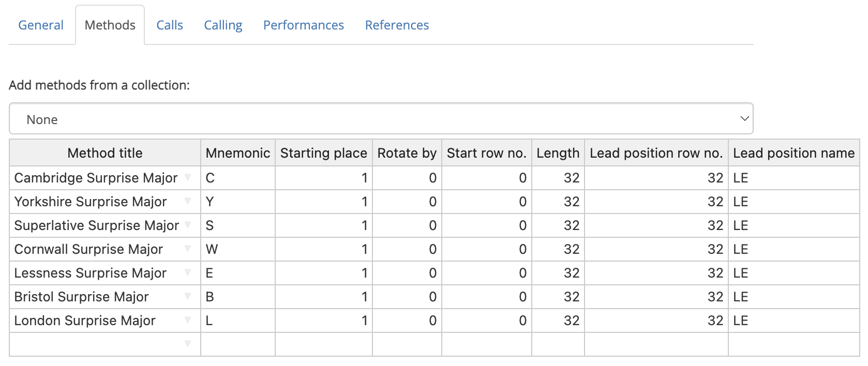
Task: Open the dropdown next to Yorkshire Surprise Major
Action: pyautogui.click(x=188, y=201)
